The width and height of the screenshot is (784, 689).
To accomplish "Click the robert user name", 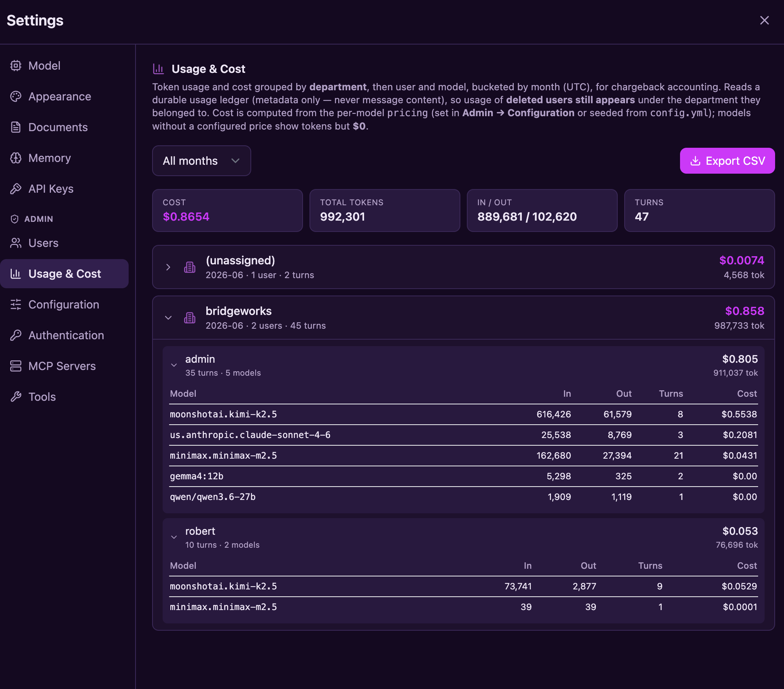I will click(200, 531).
